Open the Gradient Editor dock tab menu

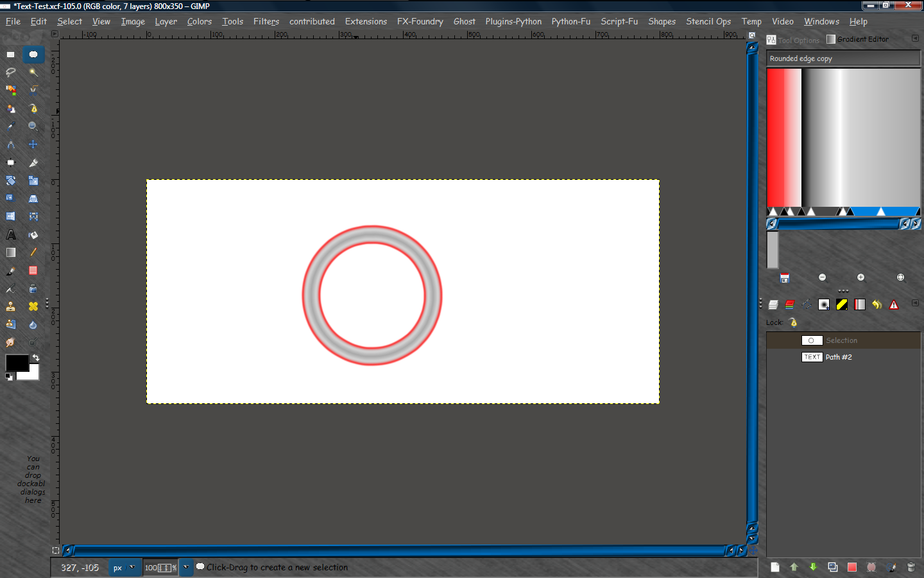coord(915,39)
